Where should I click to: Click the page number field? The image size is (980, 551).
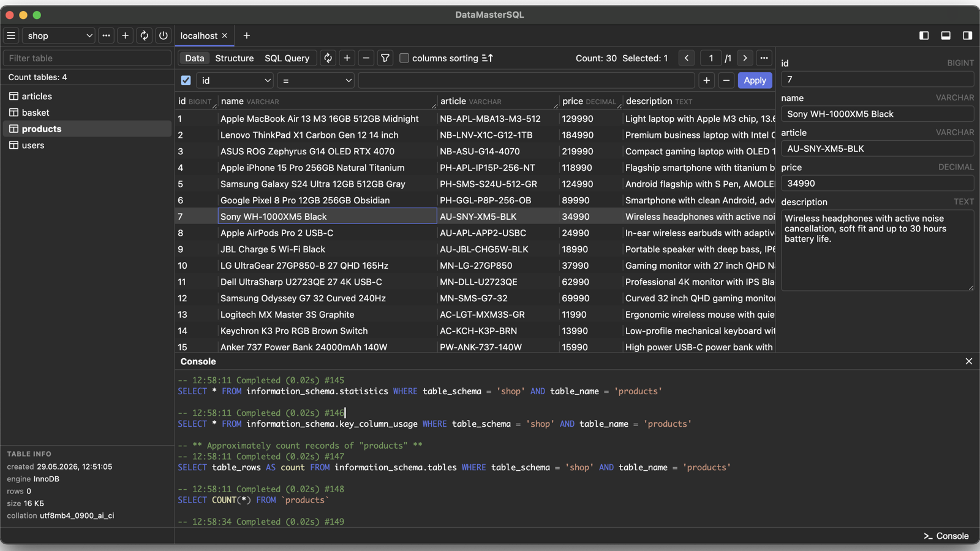(710, 58)
